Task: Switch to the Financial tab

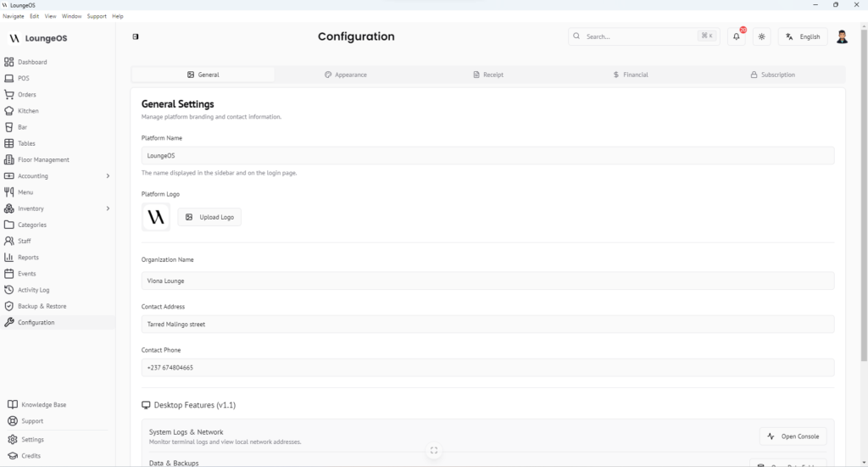Action: pos(631,75)
